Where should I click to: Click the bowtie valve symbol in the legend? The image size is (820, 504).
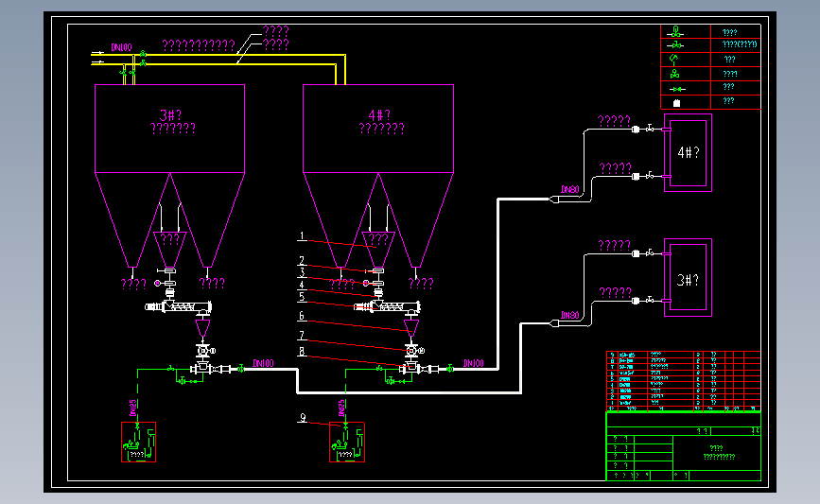tap(677, 89)
